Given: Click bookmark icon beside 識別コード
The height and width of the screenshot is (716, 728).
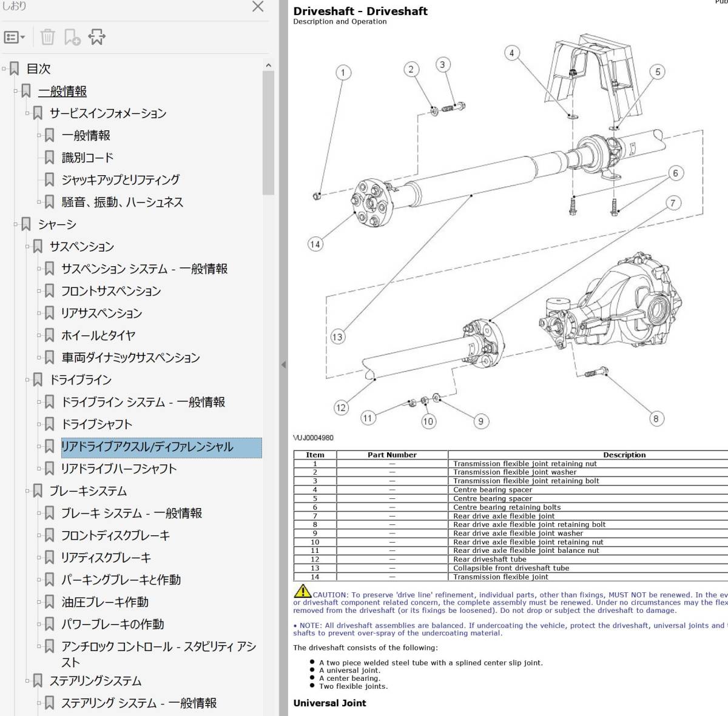Looking at the screenshot, I should point(50,158).
